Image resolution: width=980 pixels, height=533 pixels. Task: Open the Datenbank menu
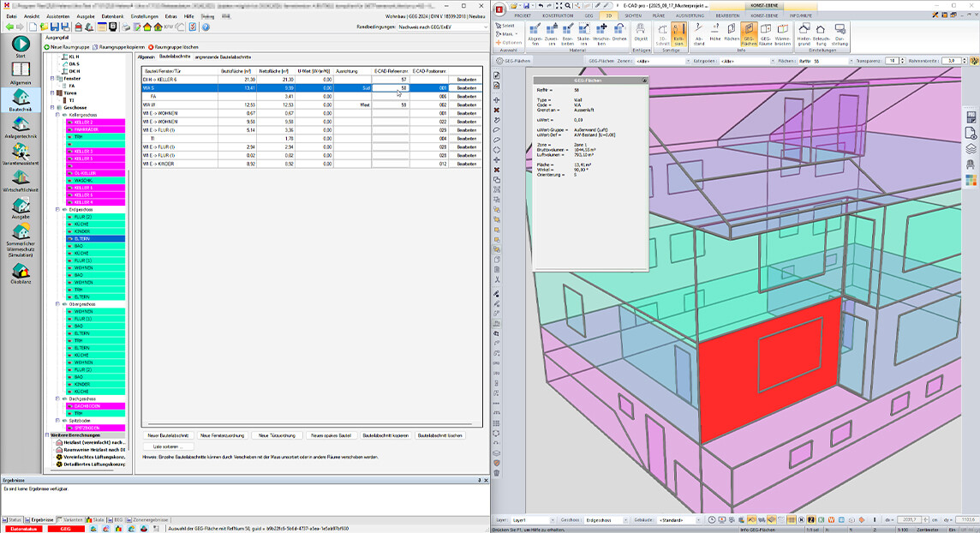tap(113, 16)
